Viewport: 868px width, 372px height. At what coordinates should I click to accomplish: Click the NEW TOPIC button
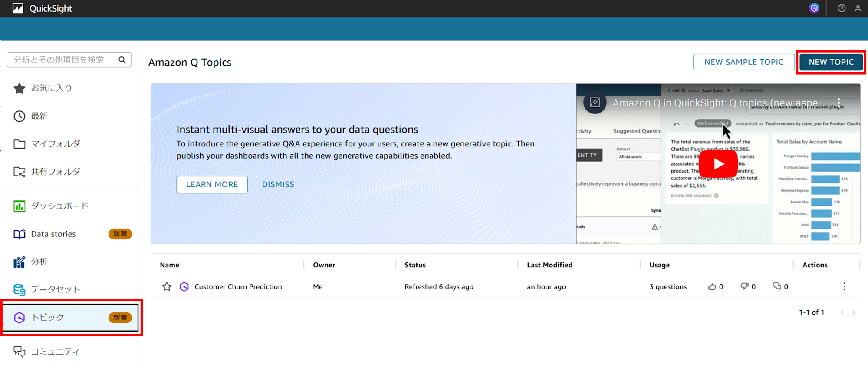tap(831, 62)
